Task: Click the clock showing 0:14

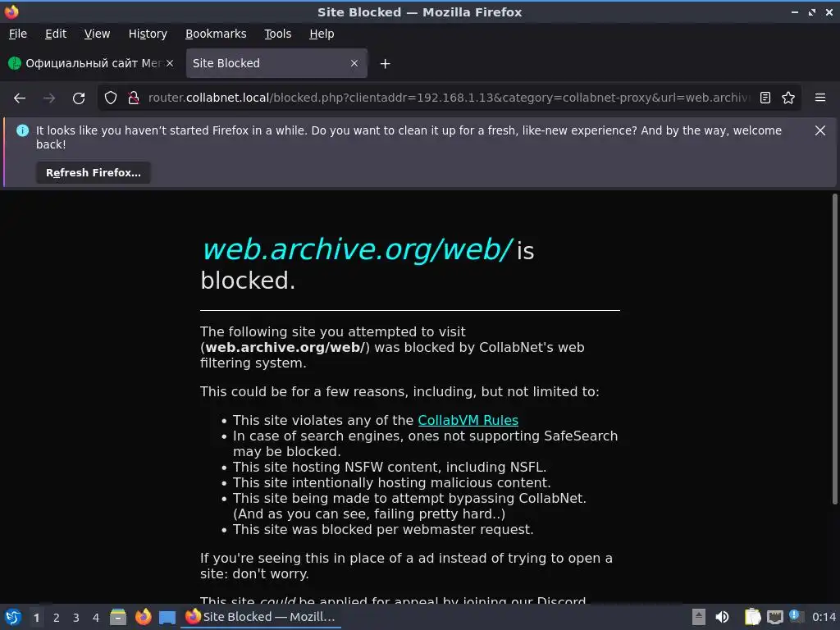Action: click(824, 617)
